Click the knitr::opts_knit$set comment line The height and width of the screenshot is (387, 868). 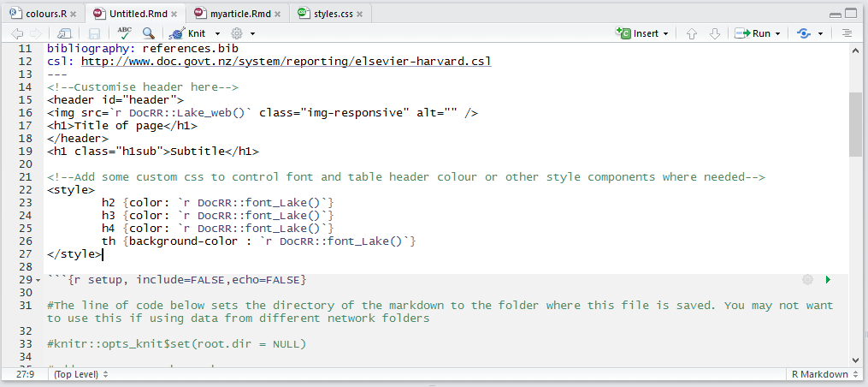[176, 343]
